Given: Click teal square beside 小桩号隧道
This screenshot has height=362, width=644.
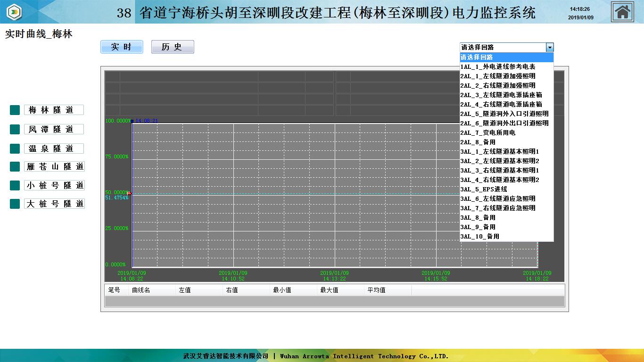Looking at the screenshot, I should point(15,185).
